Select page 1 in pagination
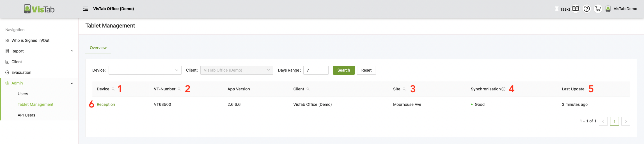The height and width of the screenshot is (144, 644). (614, 121)
